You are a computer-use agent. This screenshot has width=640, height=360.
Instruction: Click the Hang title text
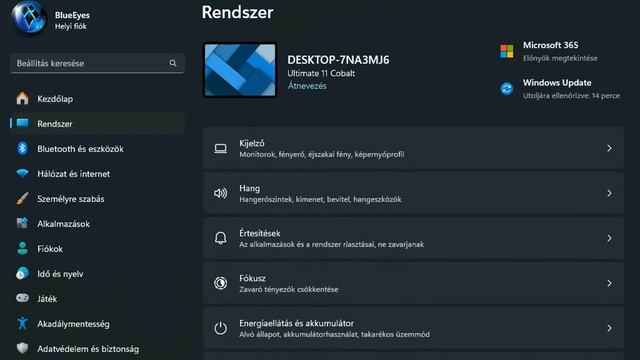[x=249, y=188]
